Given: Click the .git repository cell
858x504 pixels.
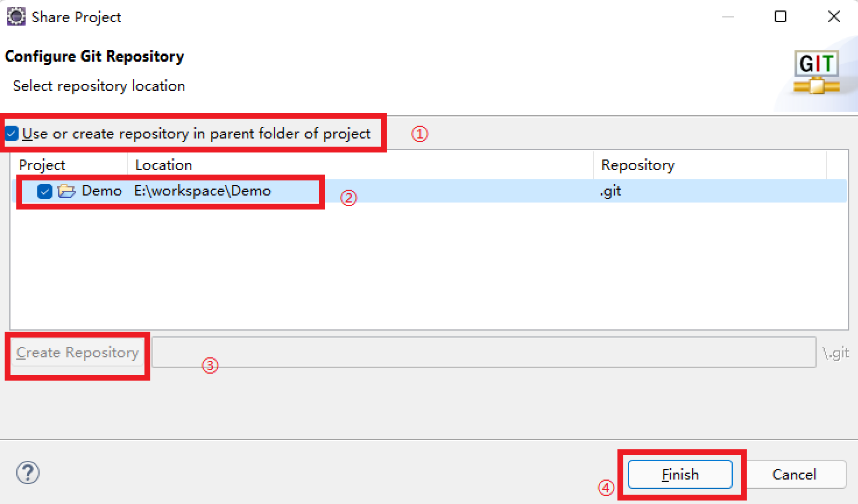Looking at the screenshot, I should click(x=610, y=191).
